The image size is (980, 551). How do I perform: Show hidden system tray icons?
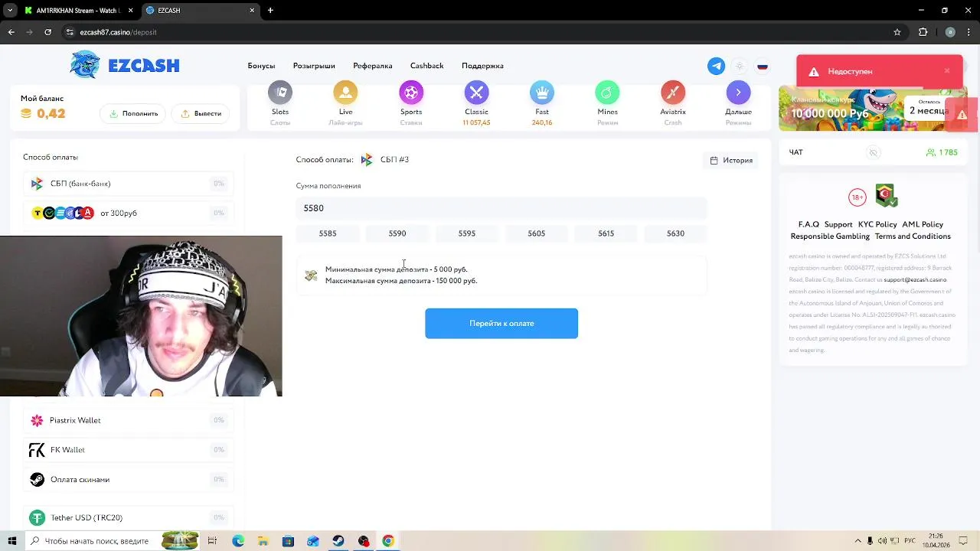(857, 541)
